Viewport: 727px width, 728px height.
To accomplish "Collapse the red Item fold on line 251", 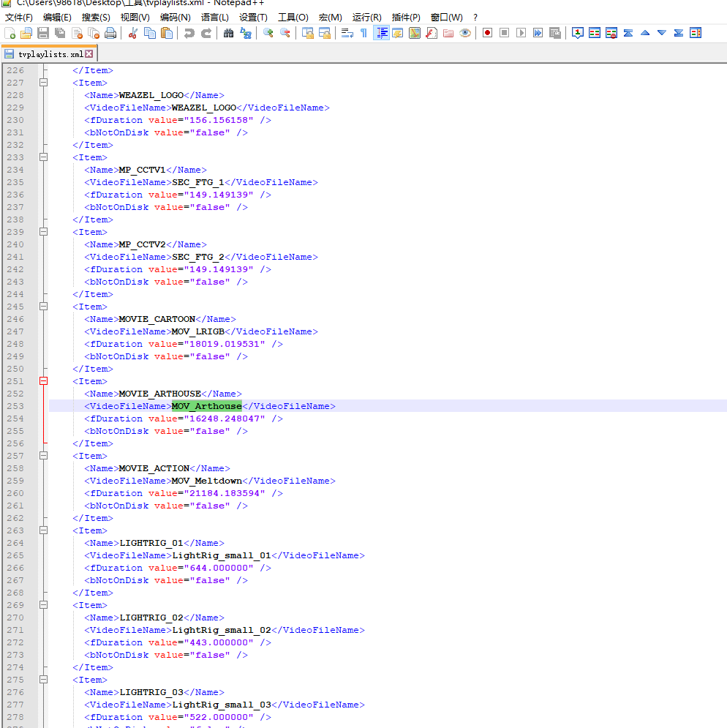I will tap(44, 381).
